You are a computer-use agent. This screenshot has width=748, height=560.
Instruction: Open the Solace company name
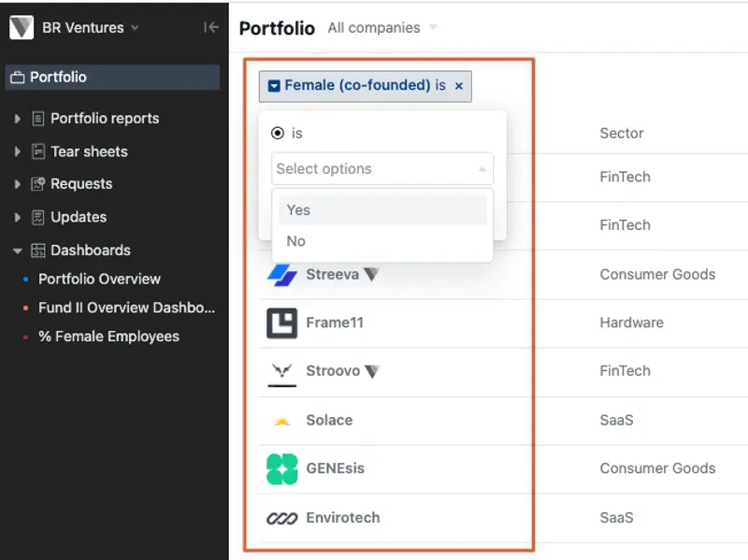coord(329,421)
